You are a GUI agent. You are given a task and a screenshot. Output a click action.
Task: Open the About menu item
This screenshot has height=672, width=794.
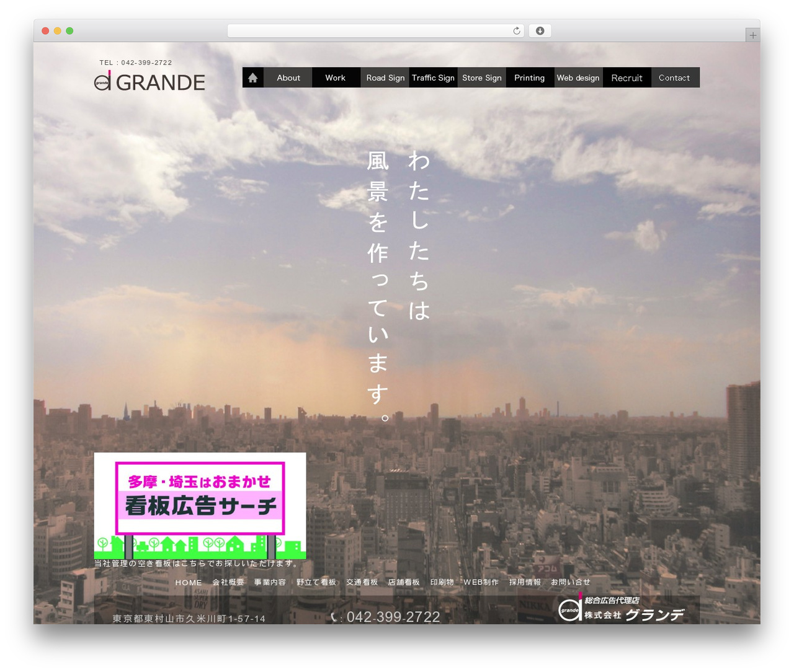pyautogui.click(x=288, y=77)
